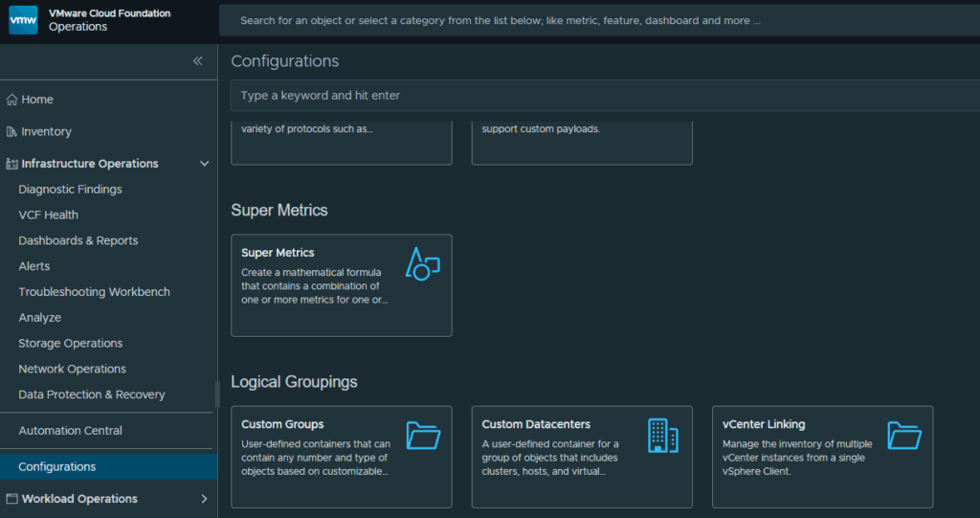Click the Inventory icon in sidebar
Screen dimensions: 980x518
pyautogui.click(x=11, y=131)
